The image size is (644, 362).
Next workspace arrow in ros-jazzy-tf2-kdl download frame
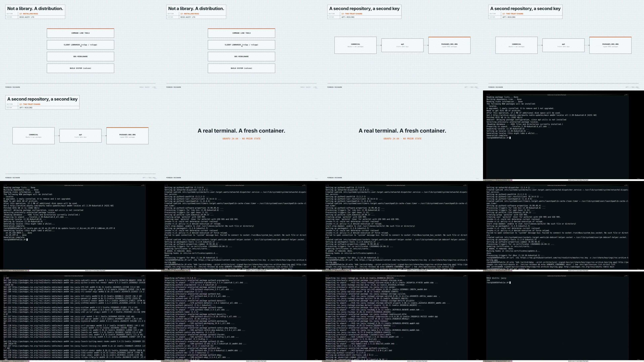[11, 361]
